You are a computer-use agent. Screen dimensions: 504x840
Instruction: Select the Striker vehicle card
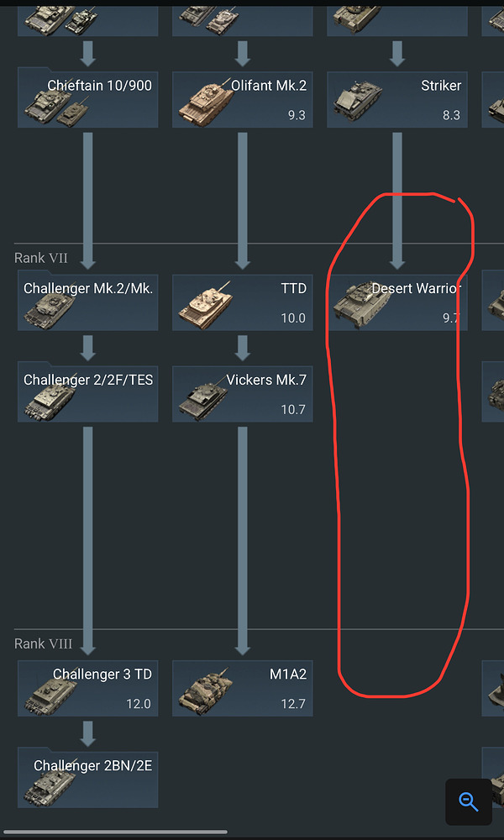396,100
